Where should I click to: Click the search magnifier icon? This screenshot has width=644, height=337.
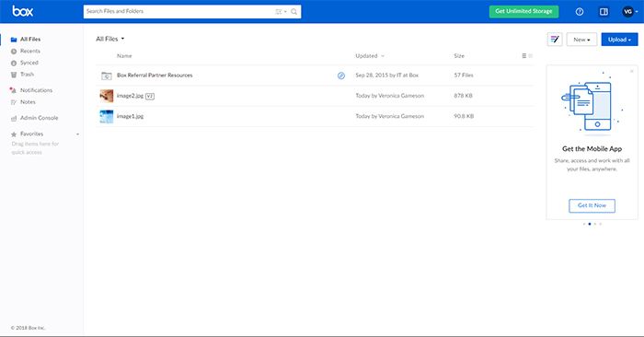[x=294, y=11]
